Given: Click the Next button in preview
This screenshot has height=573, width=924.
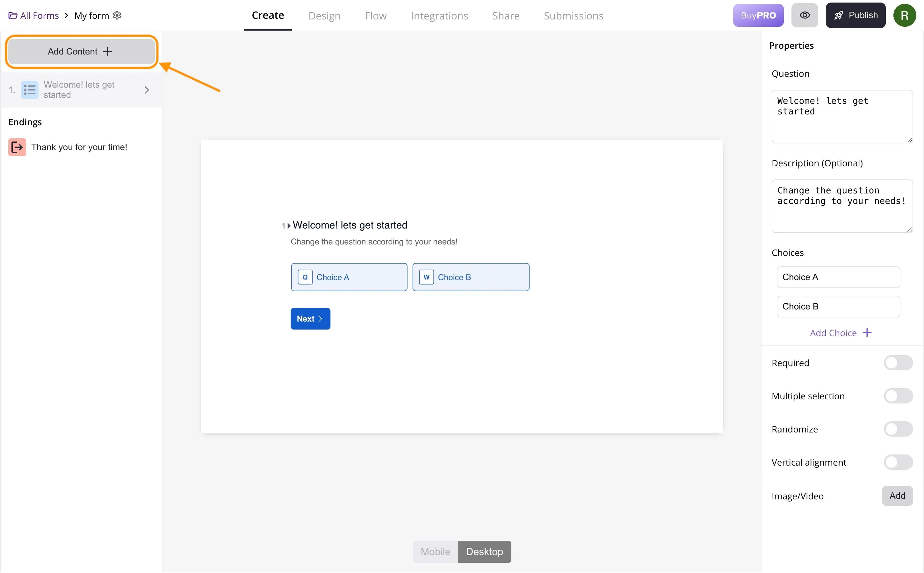Looking at the screenshot, I should [x=310, y=319].
